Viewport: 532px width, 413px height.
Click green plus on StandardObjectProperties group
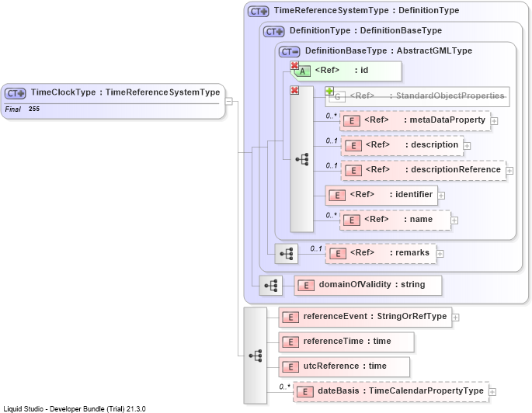pyautogui.click(x=329, y=91)
